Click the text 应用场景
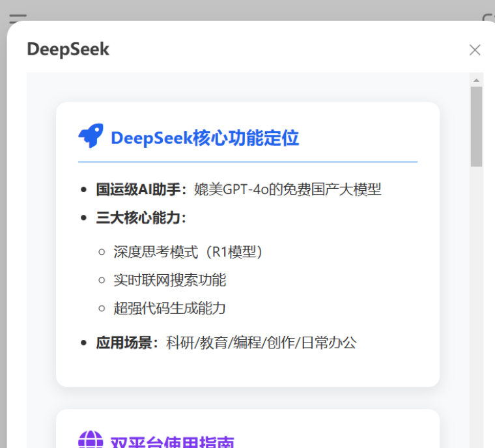The width and height of the screenshot is (495, 448). pyautogui.click(x=124, y=343)
